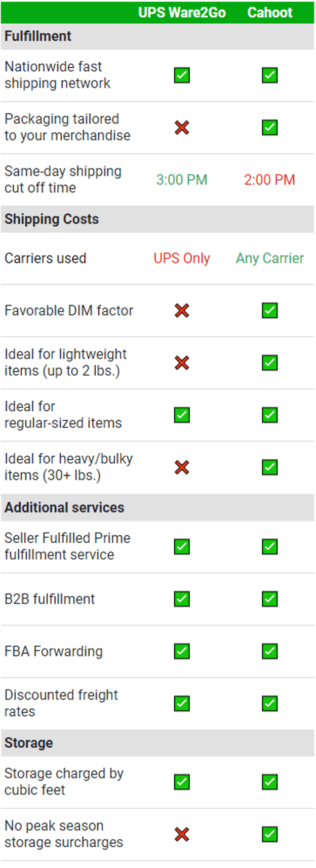
Task: Click the green 3:00 PM cutoff time
Action: click(x=182, y=179)
